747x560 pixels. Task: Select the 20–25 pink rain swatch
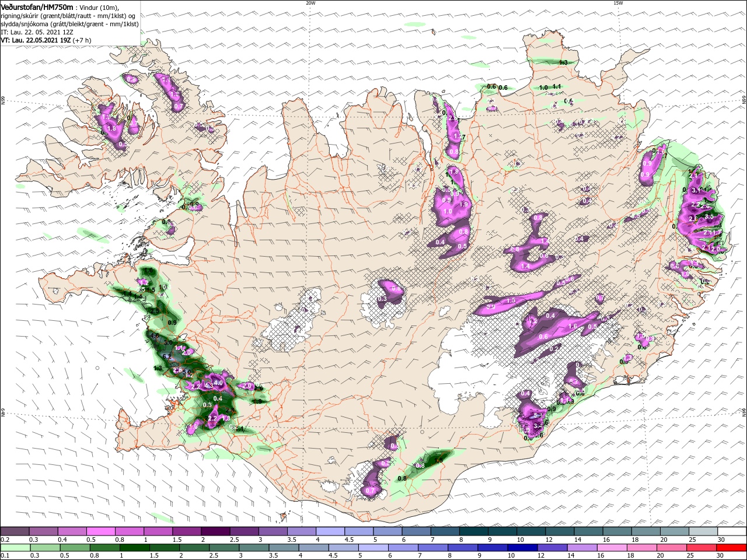tap(672, 548)
